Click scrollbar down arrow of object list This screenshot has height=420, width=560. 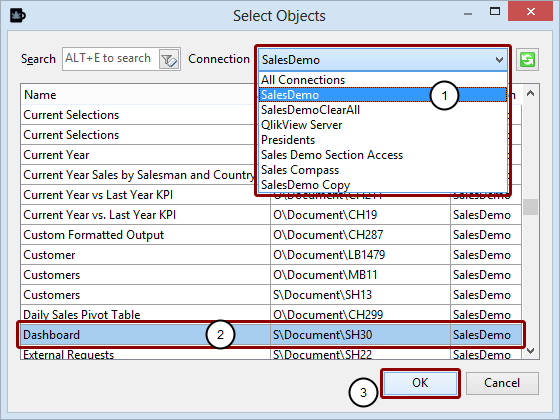(530, 351)
